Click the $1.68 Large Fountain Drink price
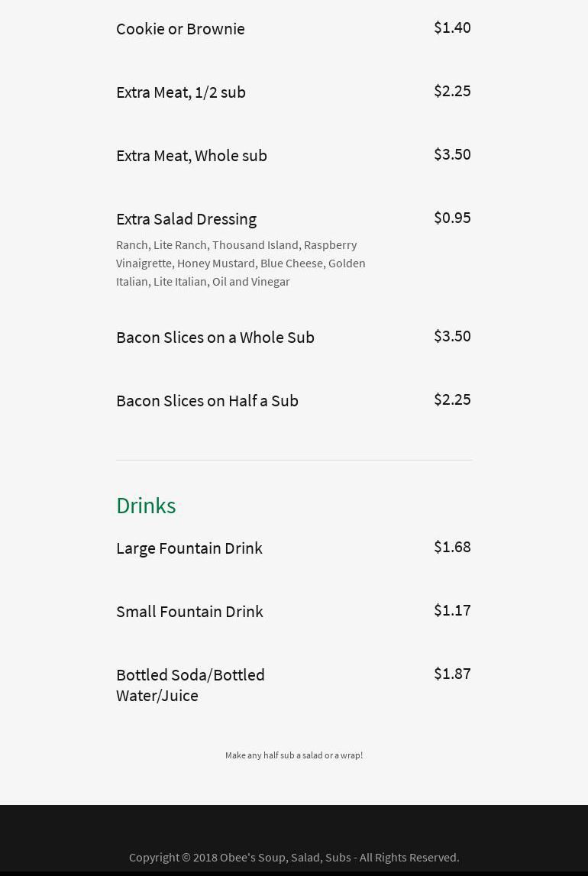 (452, 547)
